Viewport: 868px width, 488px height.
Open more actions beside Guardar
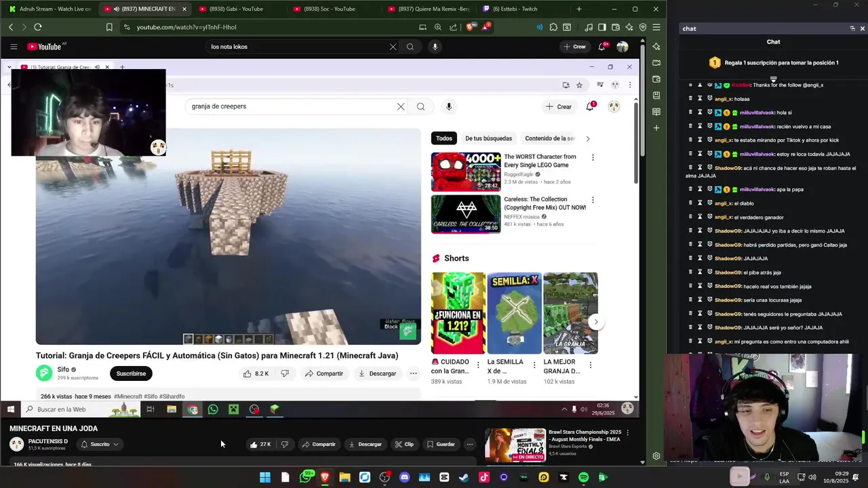click(x=469, y=444)
